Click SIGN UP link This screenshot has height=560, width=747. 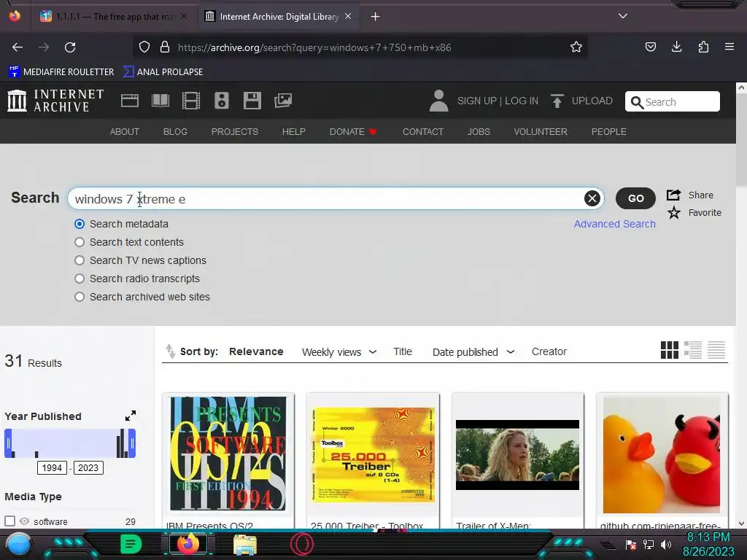(477, 101)
